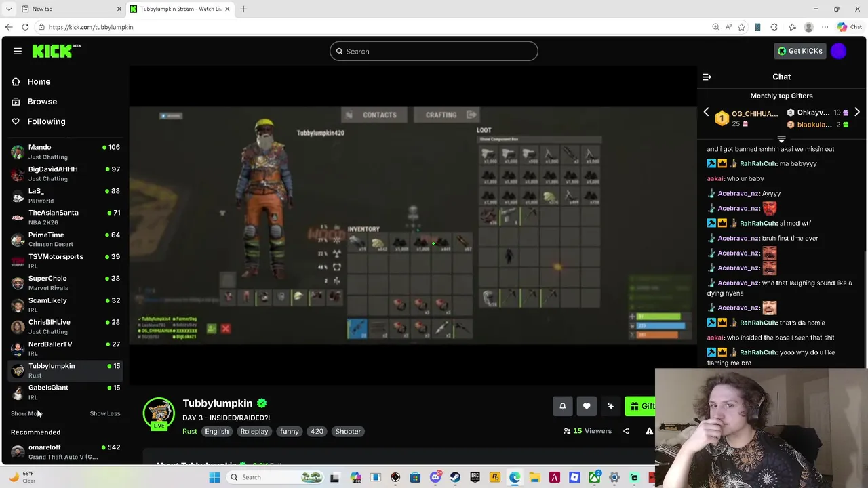Open the Kick hamburger sidebar menu
The width and height of the screenshot is (868, 488).
tap(18, 51)
